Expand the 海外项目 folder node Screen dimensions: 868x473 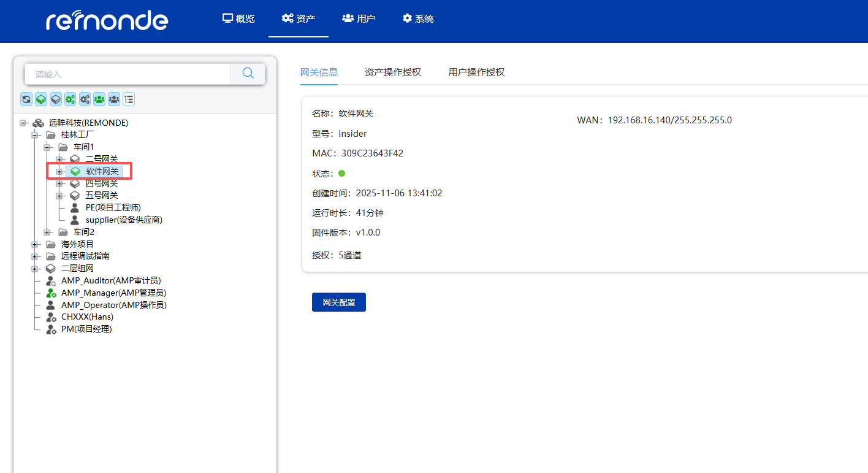(35, 244)
